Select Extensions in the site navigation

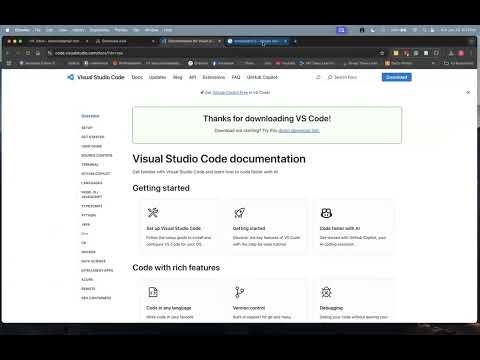pos(214,77)
